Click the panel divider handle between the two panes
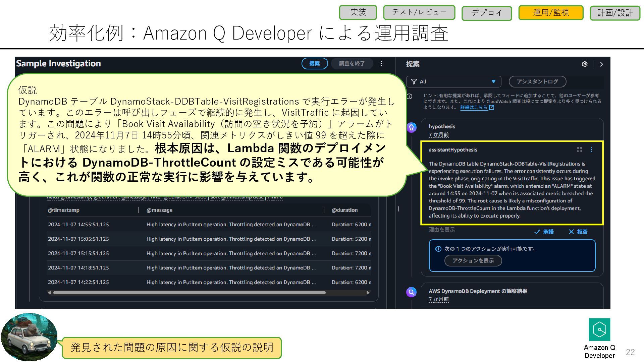Image resolution: width=644 pixels, height=362 pixels. (398, 209)
